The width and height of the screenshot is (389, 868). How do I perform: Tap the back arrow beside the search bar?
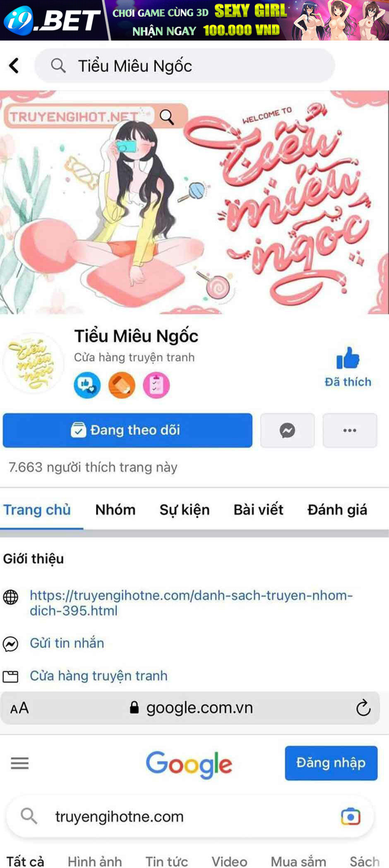[14, 65]
